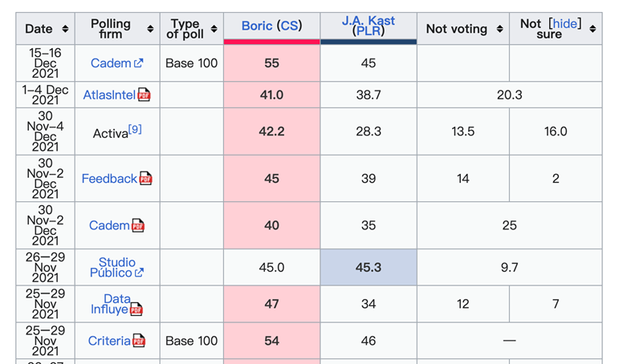Viewport: 619px width, 364px height.
Task: Hide the Not sure column
Action: 564,24
